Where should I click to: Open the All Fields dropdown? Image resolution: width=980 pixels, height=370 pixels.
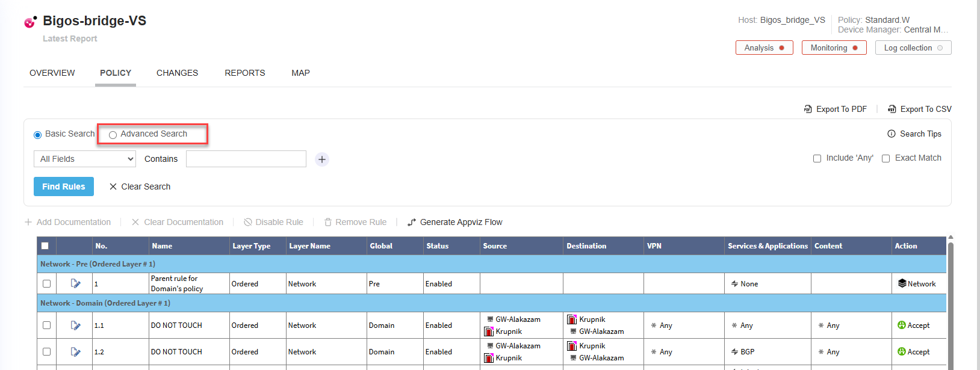pyautogui.click(x=85, y=159)
